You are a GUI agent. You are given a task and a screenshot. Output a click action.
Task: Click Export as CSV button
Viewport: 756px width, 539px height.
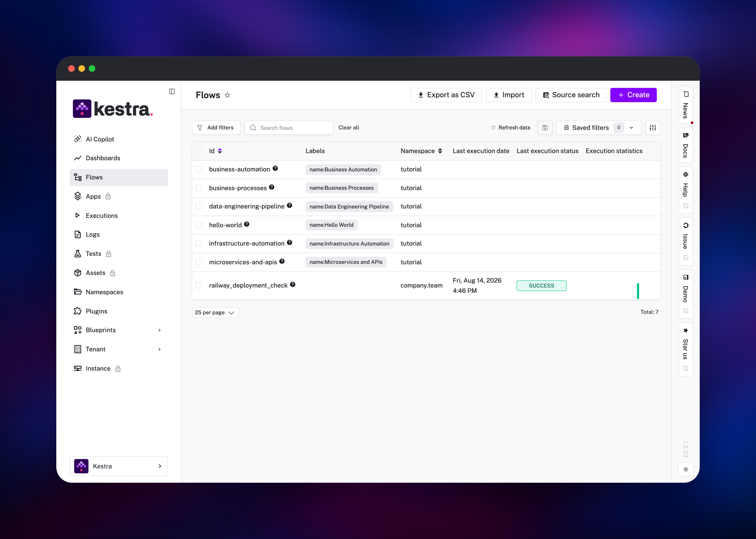point(446,95)
